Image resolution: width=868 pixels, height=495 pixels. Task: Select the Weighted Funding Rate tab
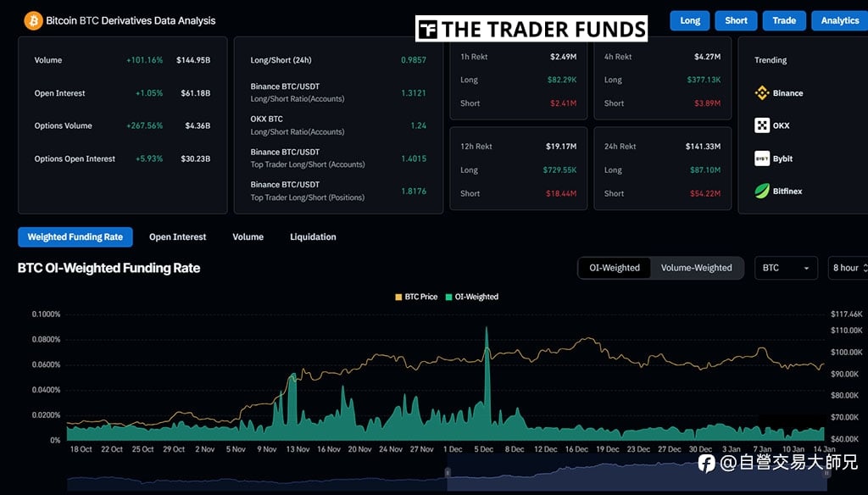(x=75, y=237)
